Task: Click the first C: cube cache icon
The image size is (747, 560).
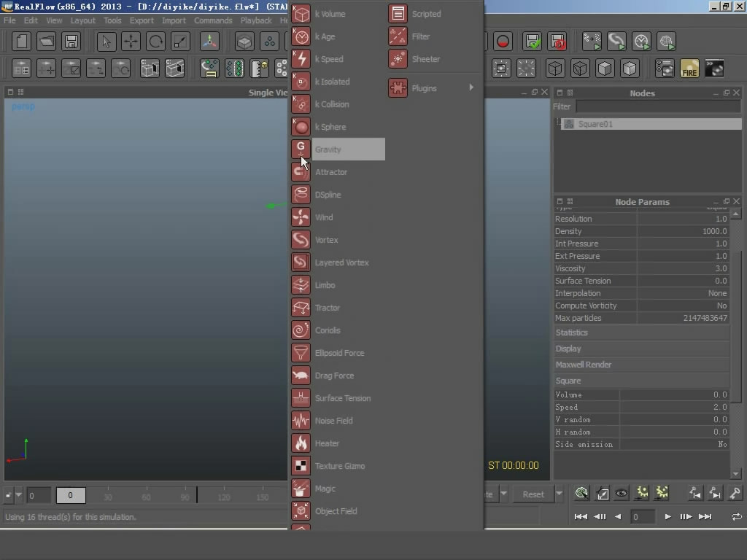Action: pos(150,69)
